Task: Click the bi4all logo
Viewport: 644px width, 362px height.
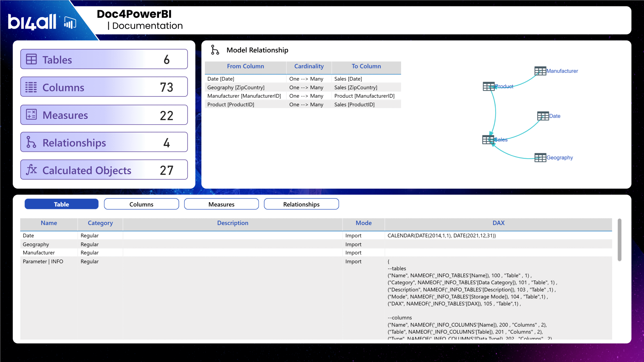Action: [32, 22]
